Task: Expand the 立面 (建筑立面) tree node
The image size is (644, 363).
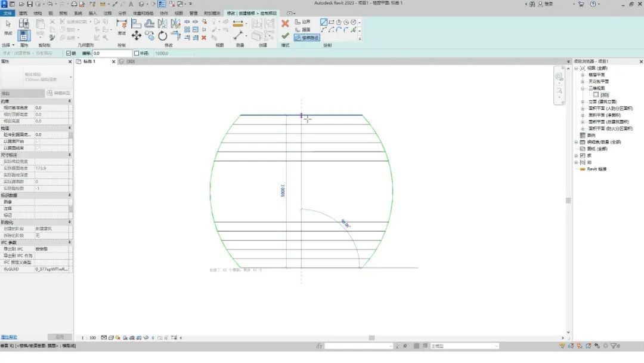Action: 583,101
